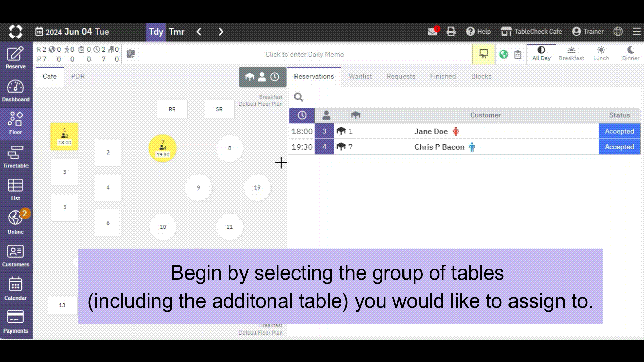
Task: Select the Dinner shift
Action: 631,54
